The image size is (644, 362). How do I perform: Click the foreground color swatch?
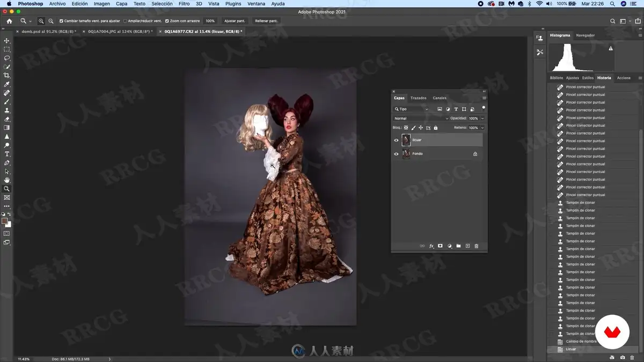click(x=5, y=221)
